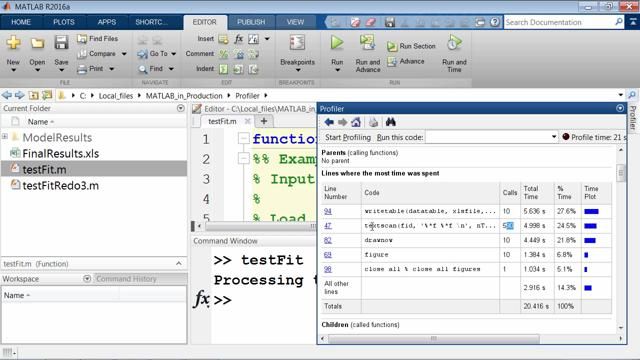
Task: Open line 47 link
Action: tap(328, 226)
